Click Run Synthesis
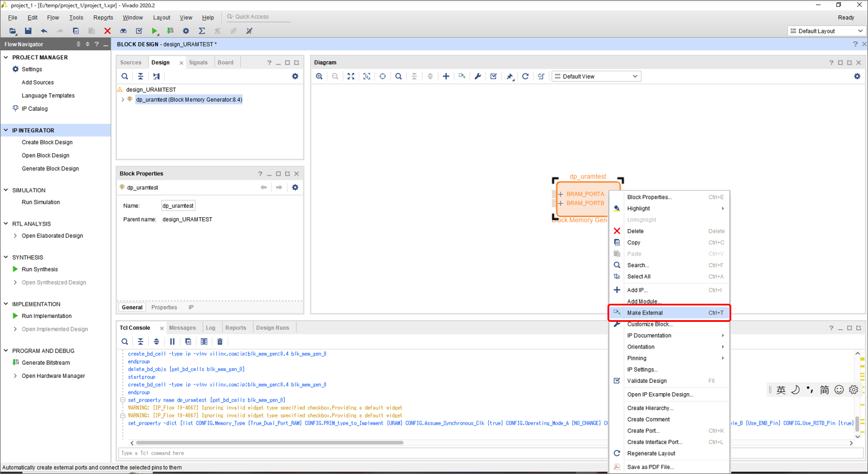Screen dimensions: 868x474 point(40,269)
